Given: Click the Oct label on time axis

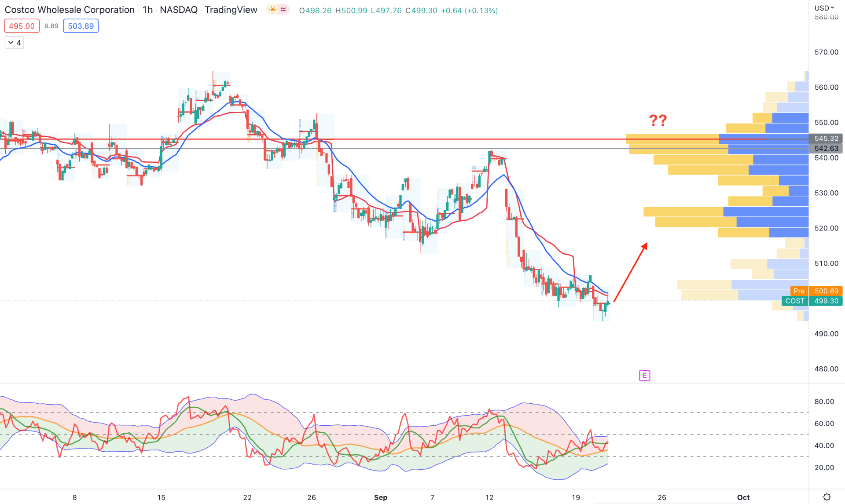Looking at the screenshot, I should click(743, 497).
